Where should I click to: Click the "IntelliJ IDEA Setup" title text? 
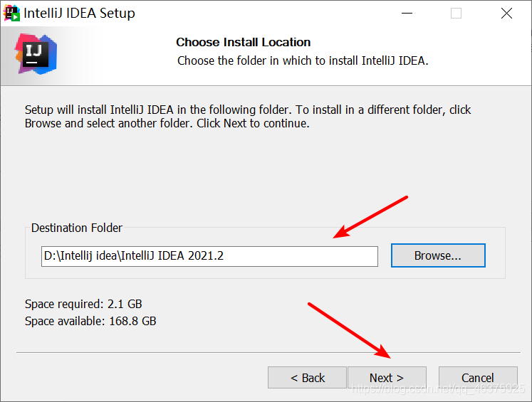click(79, 13)
